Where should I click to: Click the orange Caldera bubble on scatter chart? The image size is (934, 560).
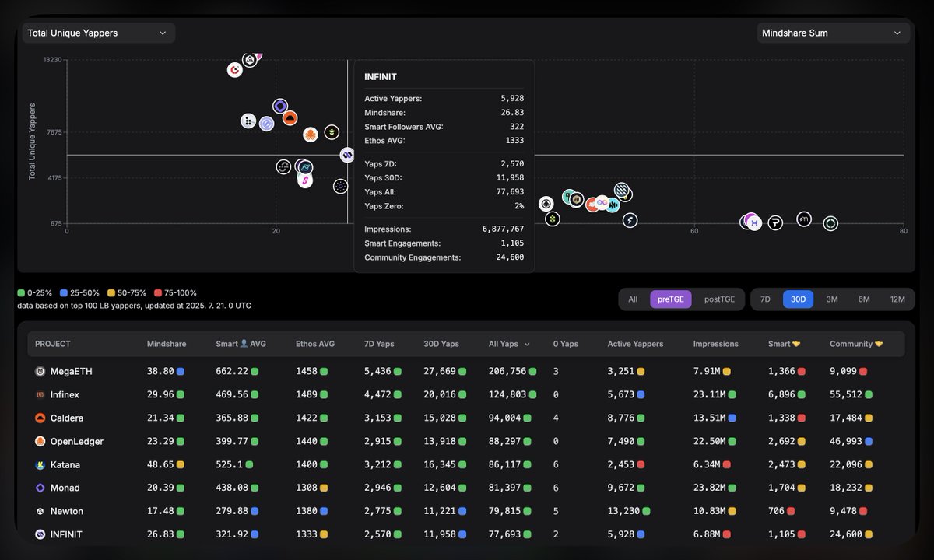pyautogui.click(x=290, y=118)
